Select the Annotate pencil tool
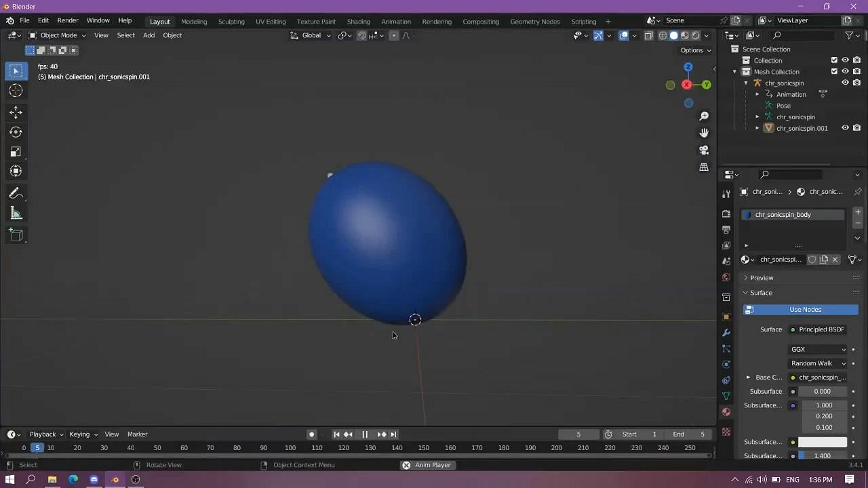The height and width of the screenshot is (488, 868). tap(16, 193)
